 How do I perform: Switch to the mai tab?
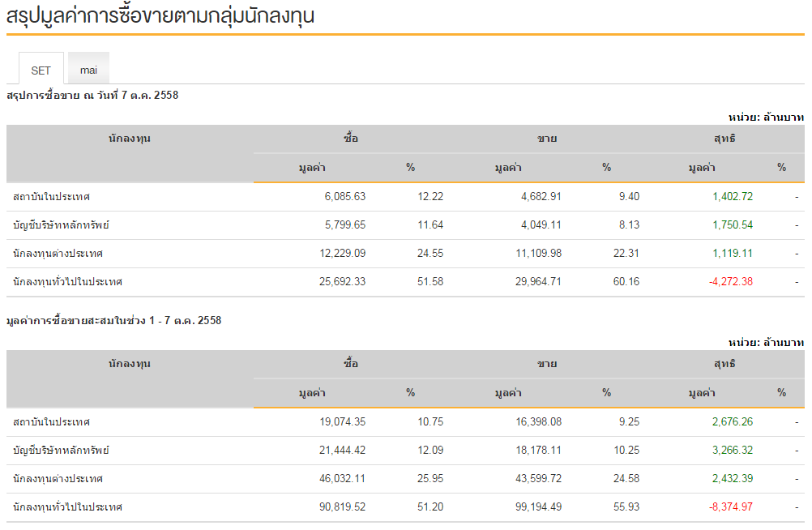[x=88, y=70]
